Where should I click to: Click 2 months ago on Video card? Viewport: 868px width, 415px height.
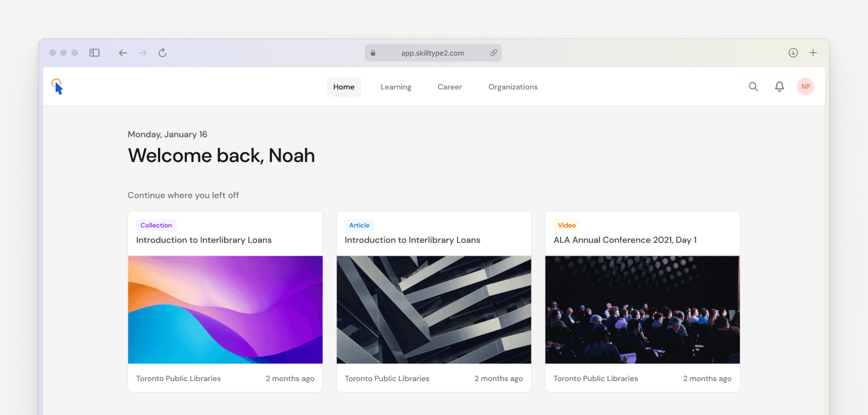coord(707,378)
